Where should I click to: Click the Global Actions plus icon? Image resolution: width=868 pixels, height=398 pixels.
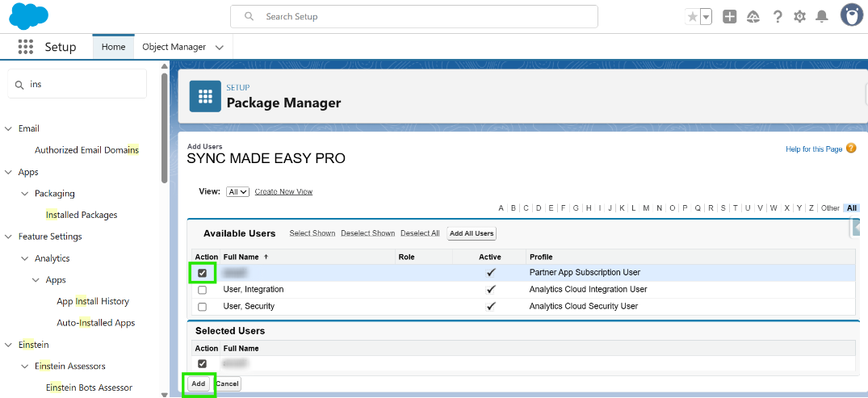pos(730,16)
